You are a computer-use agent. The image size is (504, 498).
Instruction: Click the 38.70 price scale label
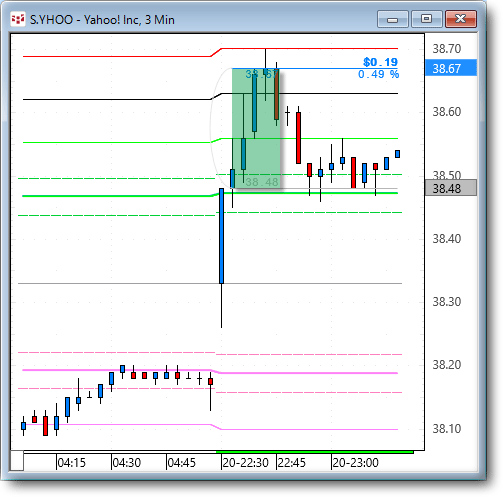(447, 49)
